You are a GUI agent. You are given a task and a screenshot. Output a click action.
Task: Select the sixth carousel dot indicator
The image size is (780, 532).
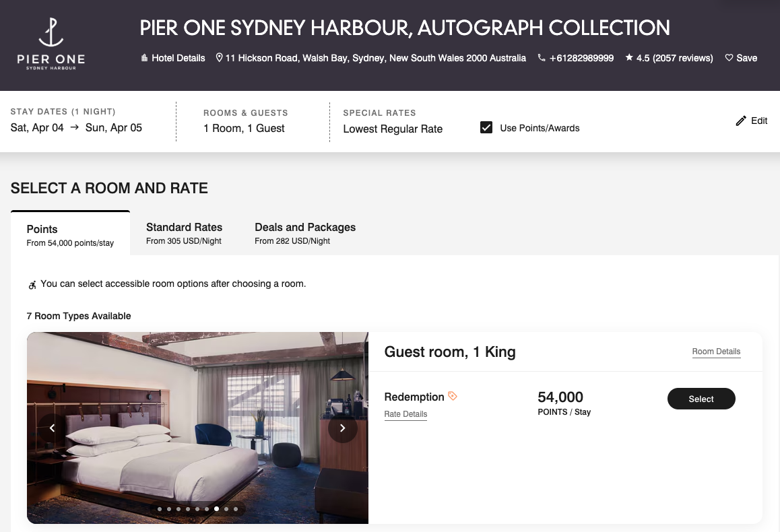(x=206, y=509)
